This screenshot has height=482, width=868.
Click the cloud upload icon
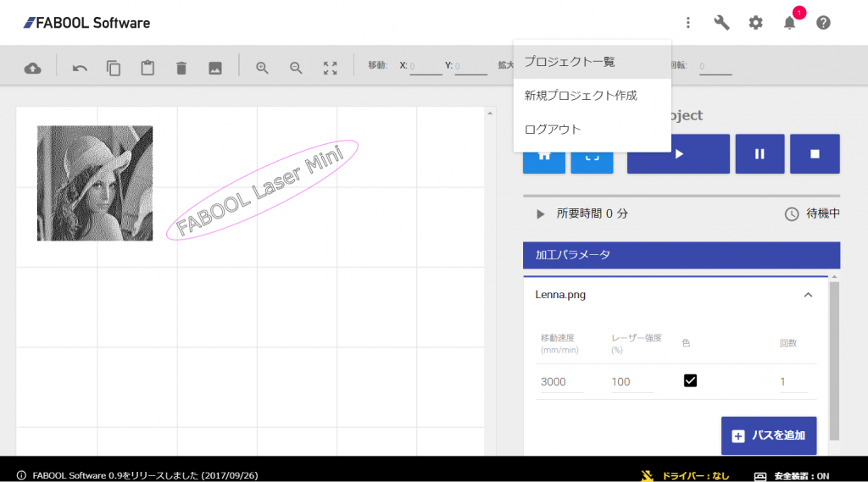tap(33, 68)
